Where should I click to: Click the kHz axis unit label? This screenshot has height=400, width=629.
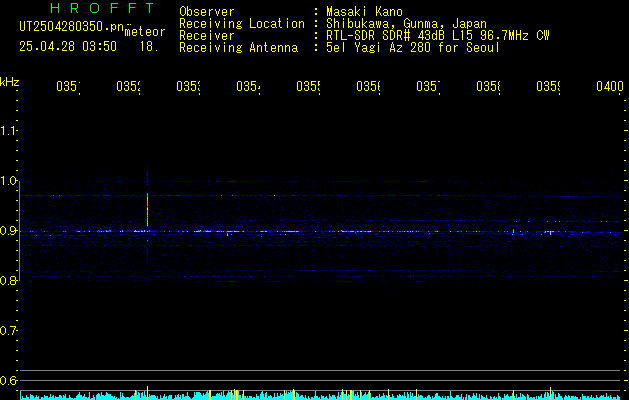[10, 82]
